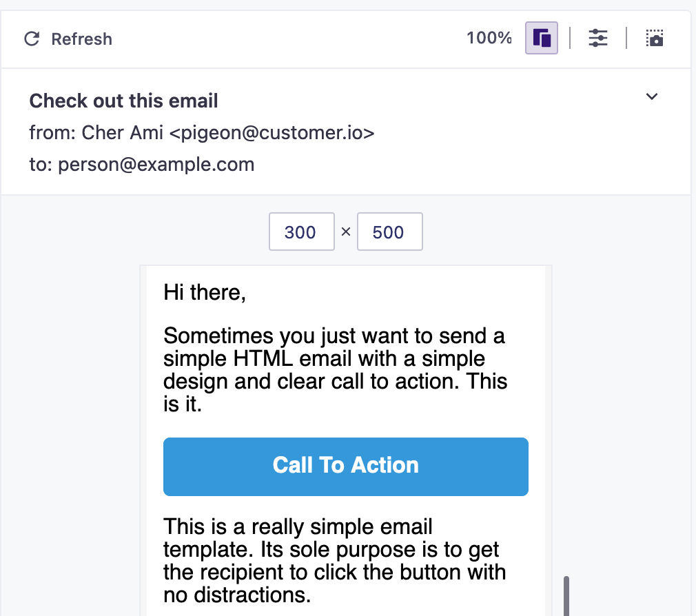This screenshot has width=696, height=616.
Task: Click the × symbol between dimension fields
Action: click(346, 232)
